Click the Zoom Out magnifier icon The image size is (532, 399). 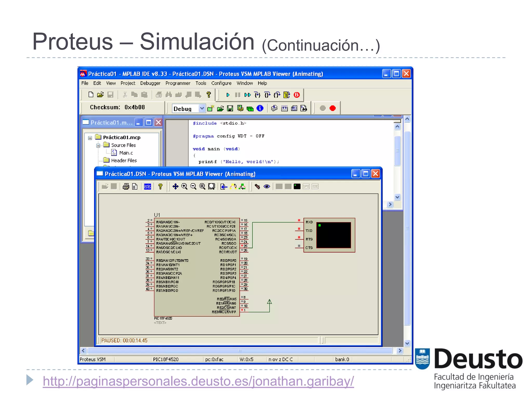193,187
